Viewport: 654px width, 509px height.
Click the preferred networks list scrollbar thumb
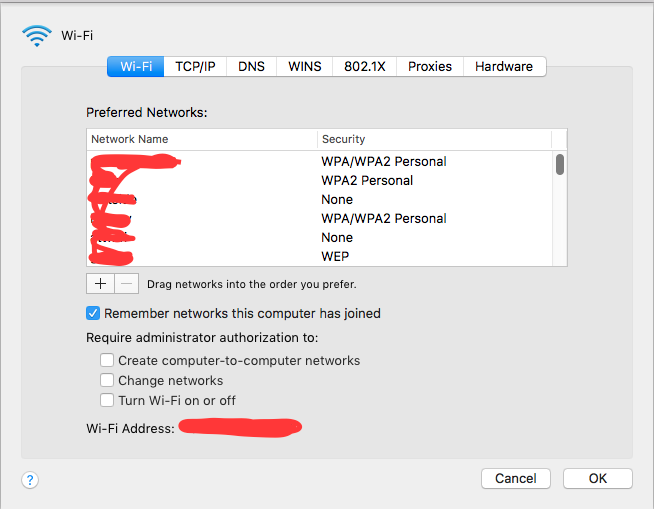pyautogui.click(x=560, y=164)
